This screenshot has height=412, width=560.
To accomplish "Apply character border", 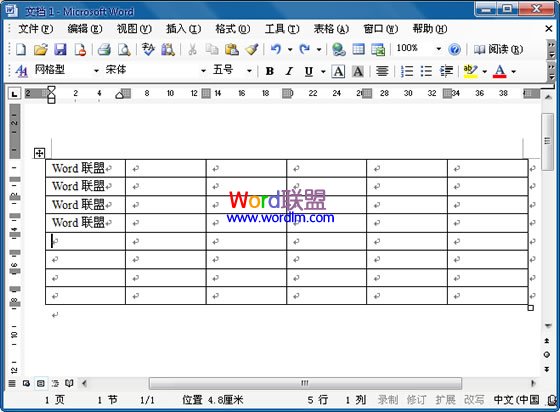I will click(x=338, y=71).
